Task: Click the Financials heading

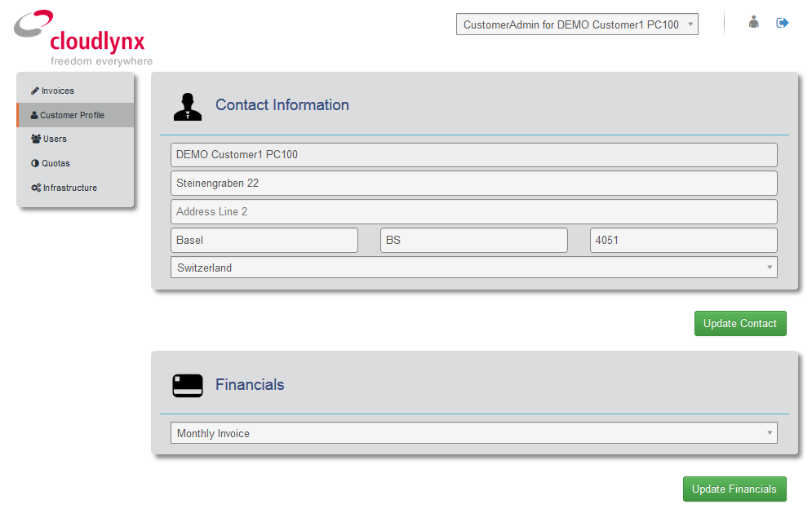Action: click(x=250, y=384)
